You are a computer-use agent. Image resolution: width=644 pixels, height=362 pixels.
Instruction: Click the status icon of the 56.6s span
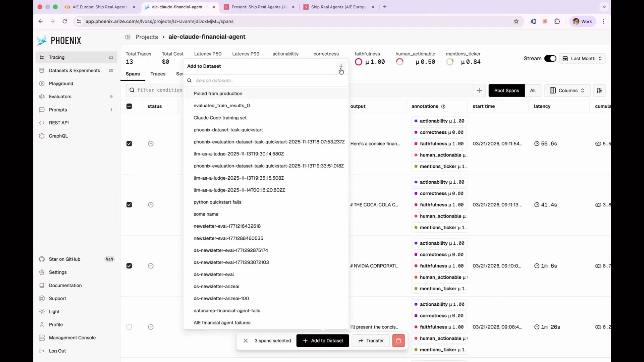151,144
